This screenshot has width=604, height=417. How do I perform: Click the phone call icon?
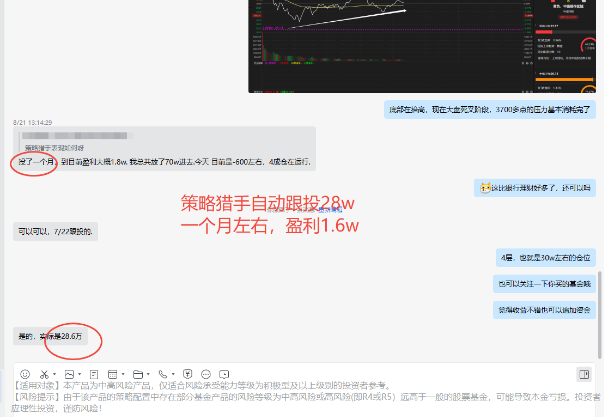[161, 373]
